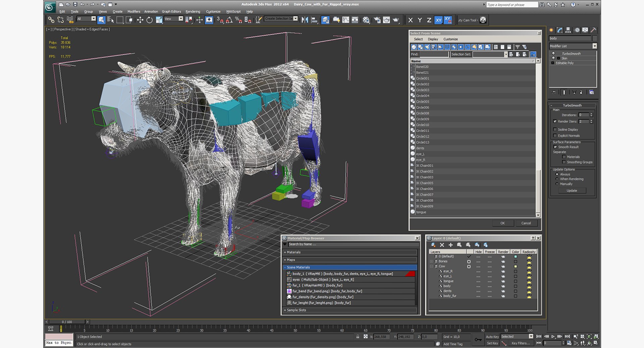644x348 pixels.
Task: Open Customize menu in Select From Scene
Action: (x=450, y=39)
